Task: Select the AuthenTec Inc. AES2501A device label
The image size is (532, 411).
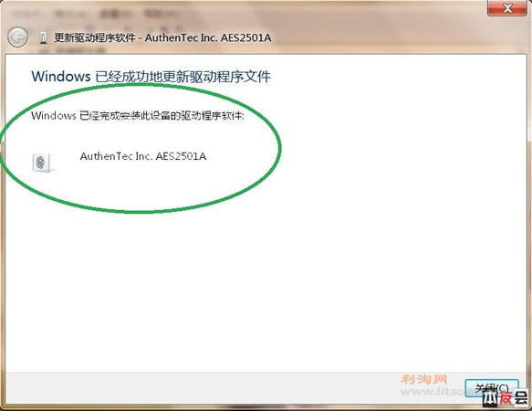Action: click(143, 156)
